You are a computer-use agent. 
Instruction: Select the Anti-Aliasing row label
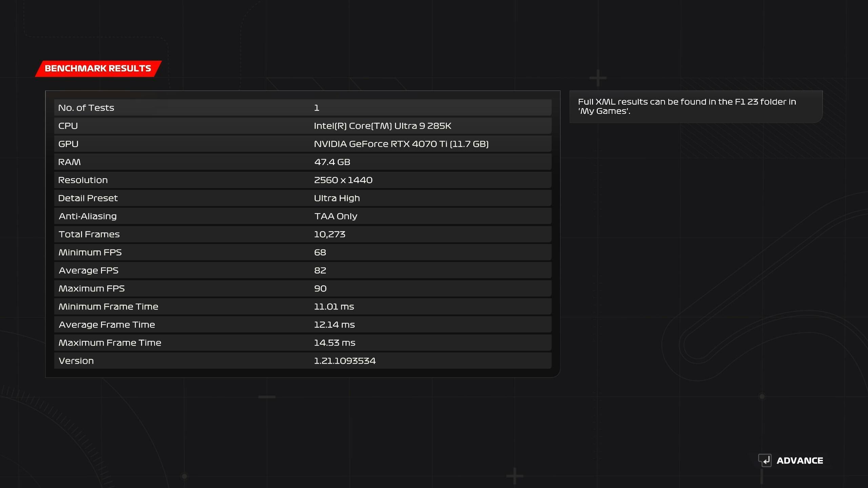click(87, 216)
